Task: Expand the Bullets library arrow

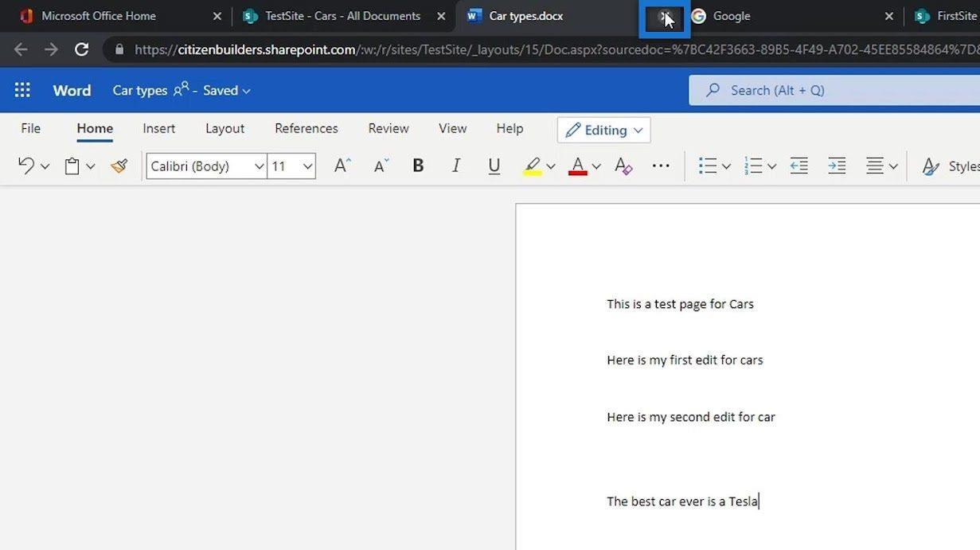Action: point(726,166)
